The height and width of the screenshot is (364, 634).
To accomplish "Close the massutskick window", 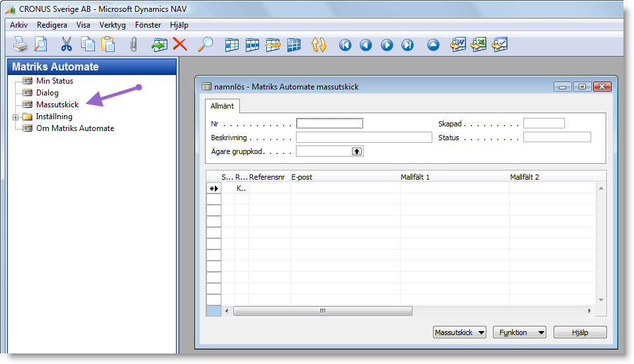I will (602, 87).
